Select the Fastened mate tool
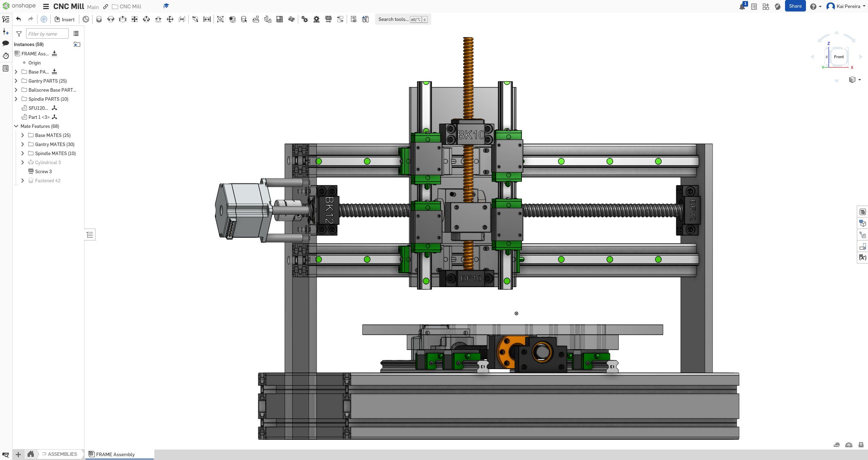 99,20
